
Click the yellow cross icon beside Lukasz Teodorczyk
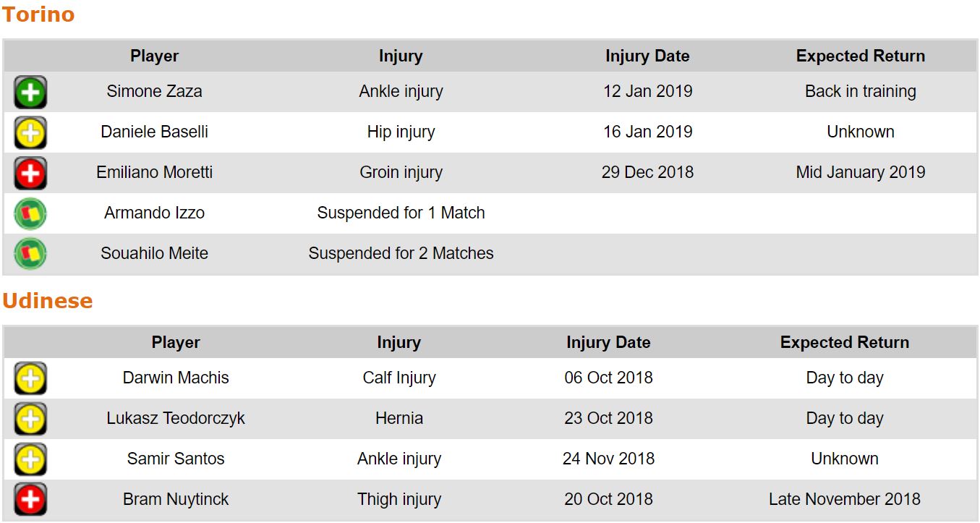(x=30, y=419)
